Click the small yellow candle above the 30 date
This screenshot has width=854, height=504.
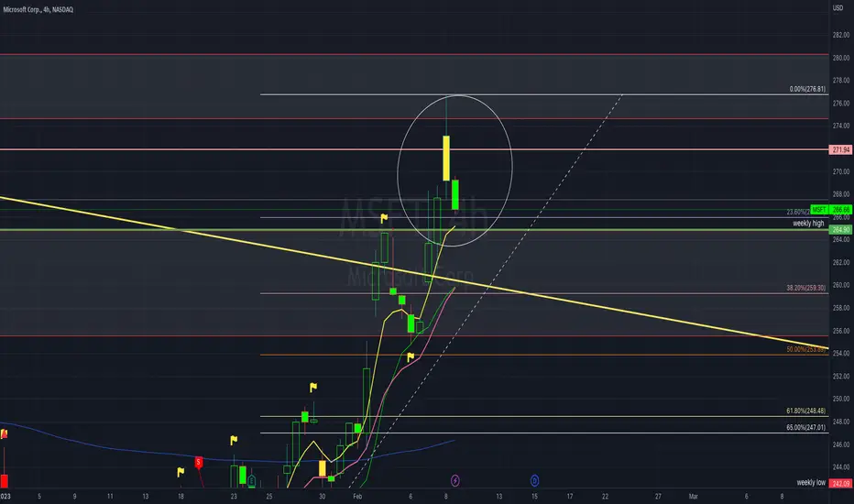(x=322, y=468)
